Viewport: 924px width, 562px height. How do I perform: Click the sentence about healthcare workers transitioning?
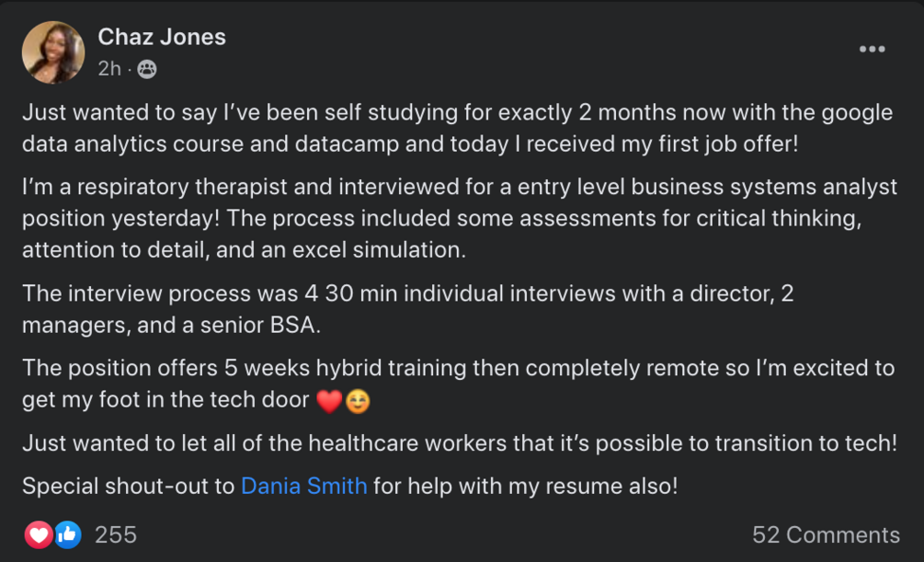[459, 442]
